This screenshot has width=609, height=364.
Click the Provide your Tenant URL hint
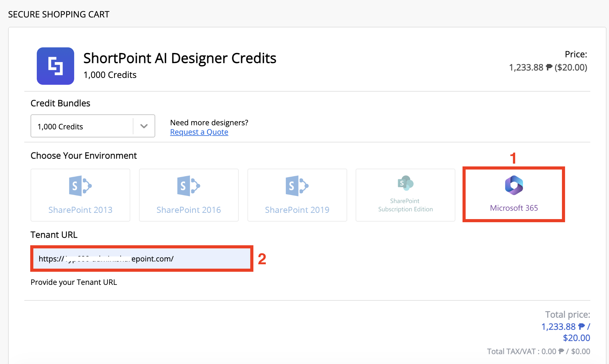pos(74,282)
